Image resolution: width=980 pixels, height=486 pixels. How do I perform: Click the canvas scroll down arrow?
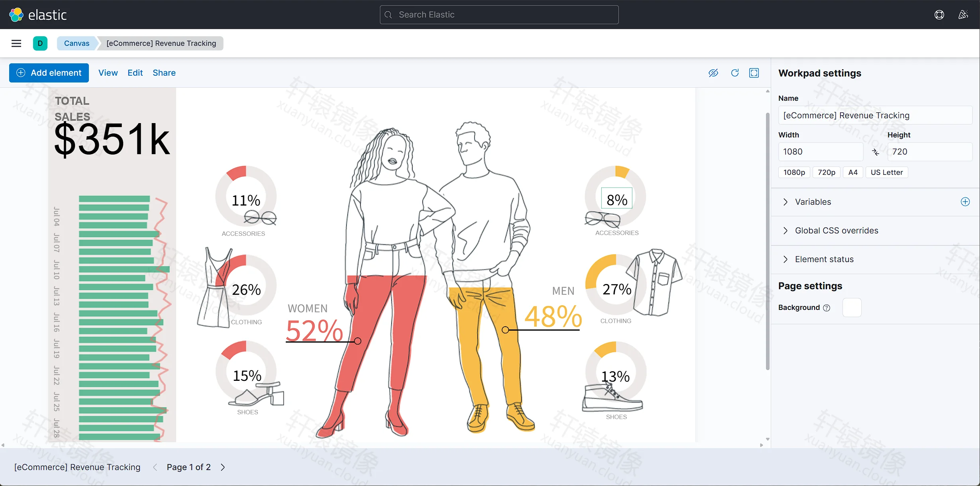768,439
